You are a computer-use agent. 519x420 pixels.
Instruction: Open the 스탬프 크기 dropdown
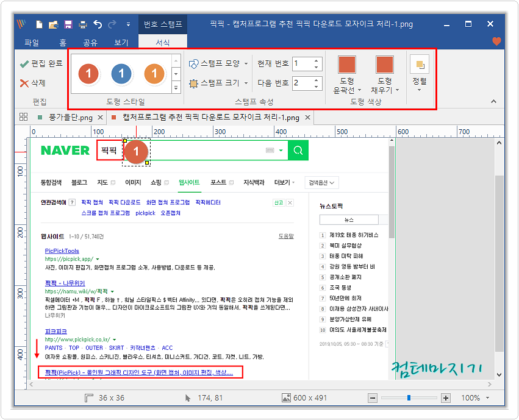click(218, 83)
